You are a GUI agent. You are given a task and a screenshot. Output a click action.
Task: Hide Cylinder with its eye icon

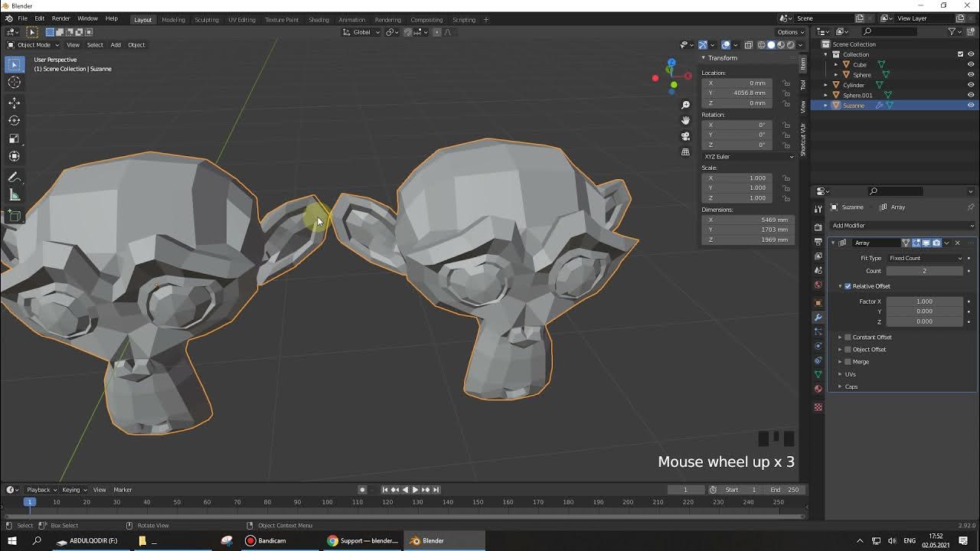pyautogui.click(x=971, y=85)
